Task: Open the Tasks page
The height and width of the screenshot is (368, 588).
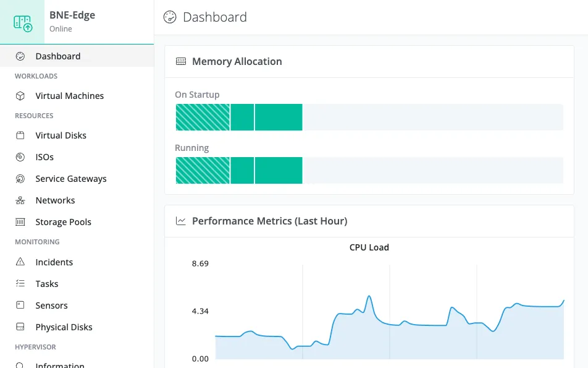Action: click(x=77, y=284)
